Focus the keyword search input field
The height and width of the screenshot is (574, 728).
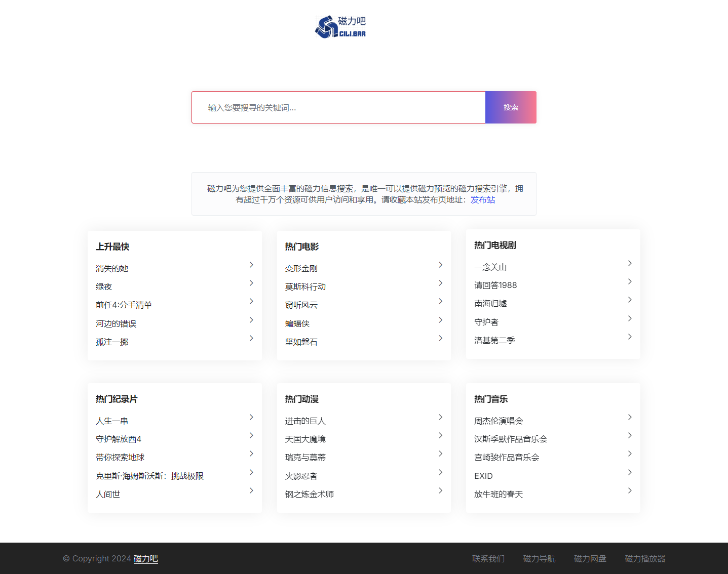click(338, 107)
